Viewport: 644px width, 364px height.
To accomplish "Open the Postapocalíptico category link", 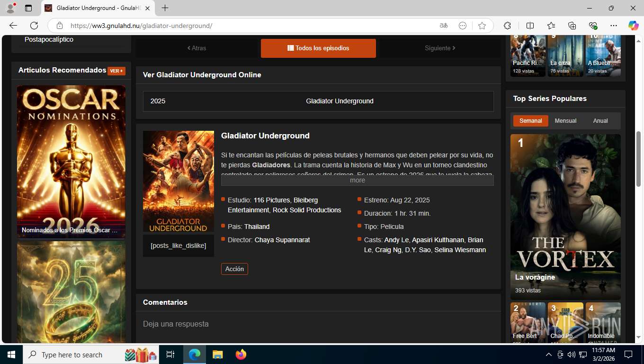I will click(x=49, y=39).
